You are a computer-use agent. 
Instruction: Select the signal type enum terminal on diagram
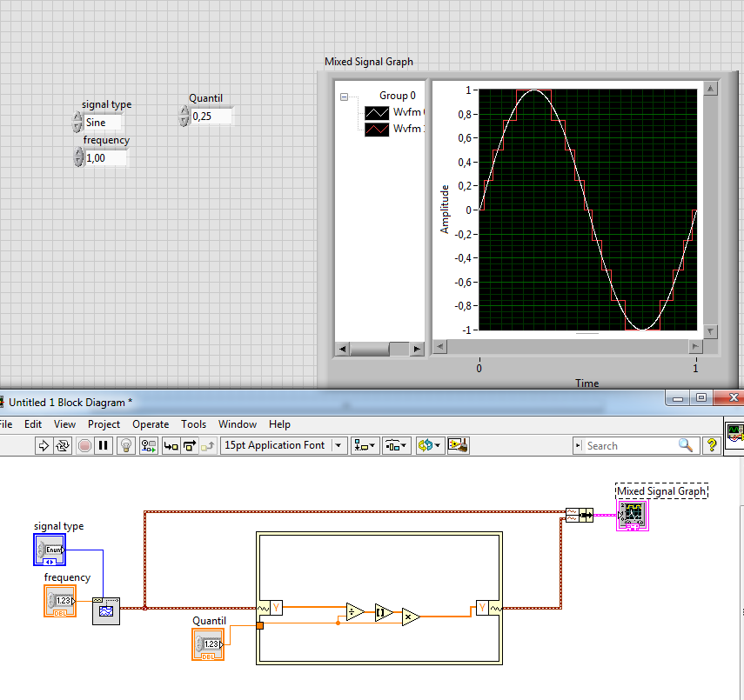[50, 550]
